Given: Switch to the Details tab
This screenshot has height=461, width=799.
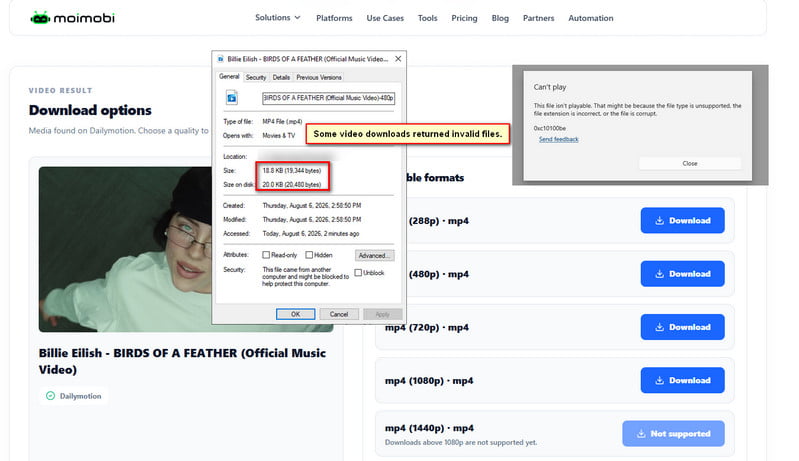Looking at the screenshot, I should coord(281,77).
